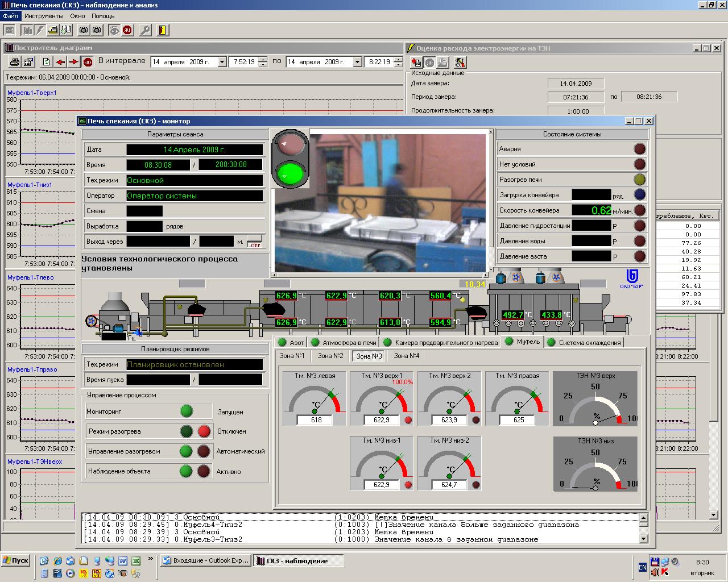Click the printer icon in diagram builder
Image resolution: width=728 pixels, height=582 pixels.
pyautogui.click(x=15, y=62)
